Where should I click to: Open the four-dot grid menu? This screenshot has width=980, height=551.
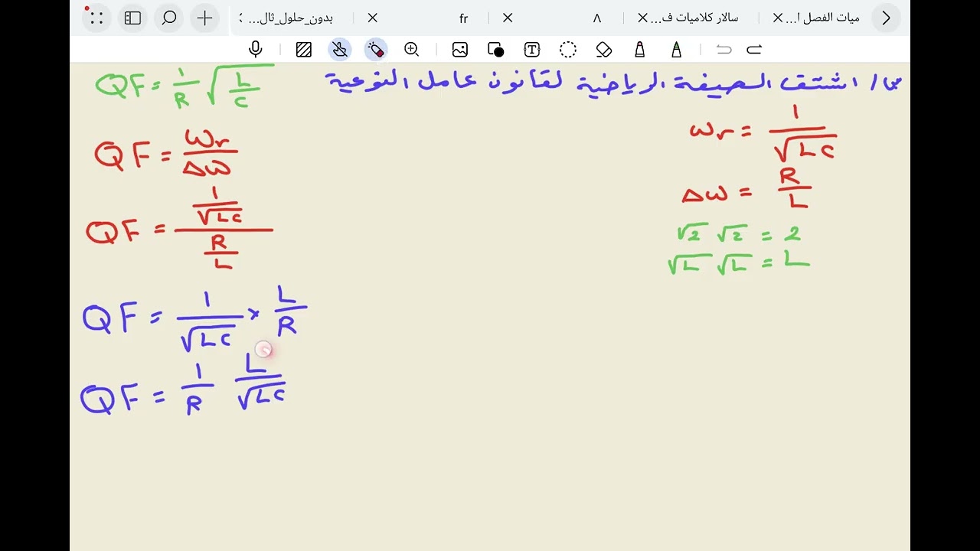(x=96, y=18)
